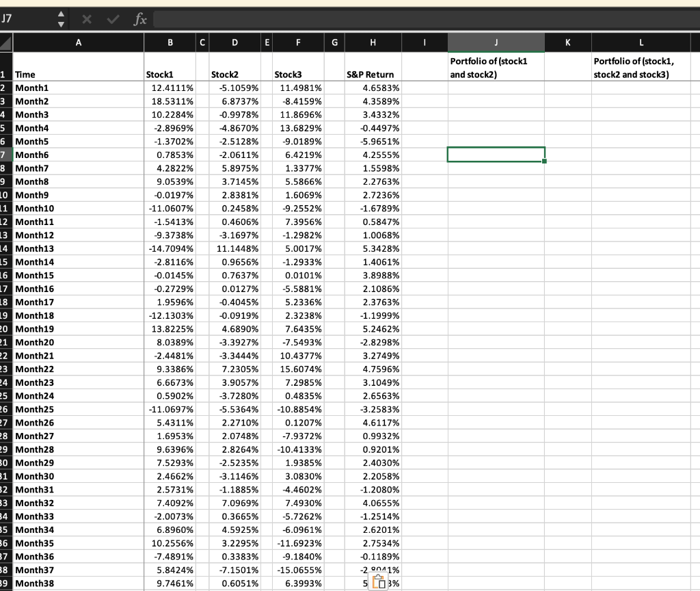
Task: Click S&P Return value -0.1189%
Action: coord(373,557)
